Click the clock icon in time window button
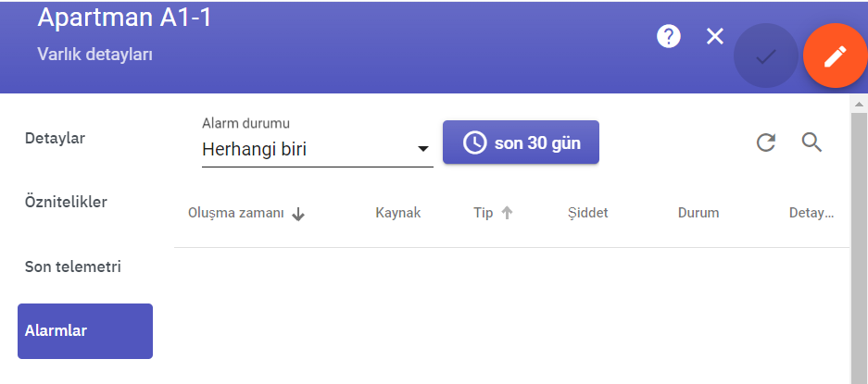The width and height of the screenshot is (868, 384). [474, 142]
